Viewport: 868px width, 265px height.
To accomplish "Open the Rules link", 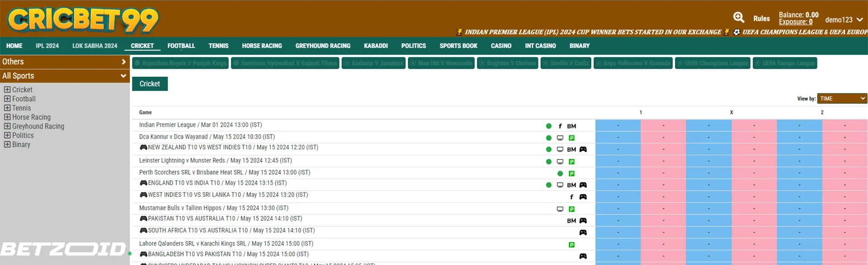I will [761, 19].
